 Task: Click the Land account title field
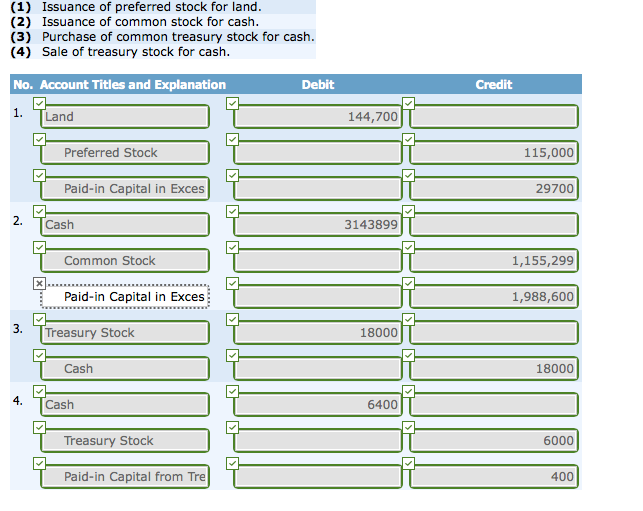click(125, 116)
